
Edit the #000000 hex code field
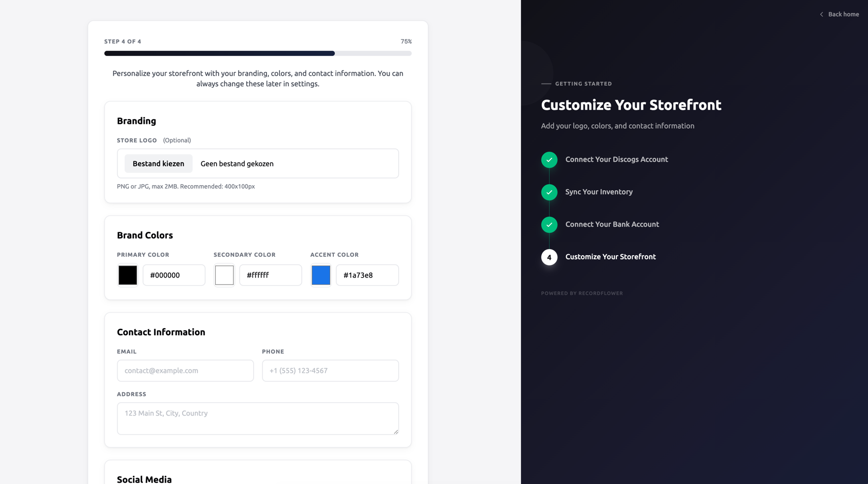coord(173,275)
